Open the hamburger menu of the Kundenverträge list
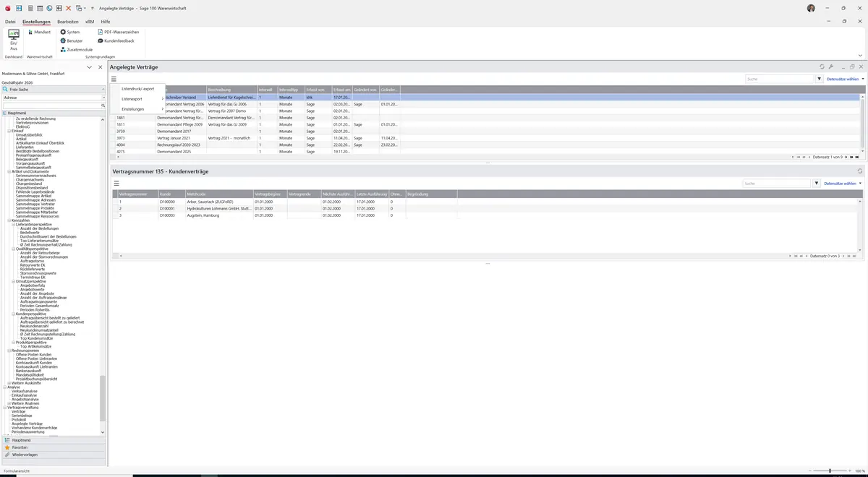Image resolution: width=868 pixels, height=477 pixels. [x=116, y=184]
